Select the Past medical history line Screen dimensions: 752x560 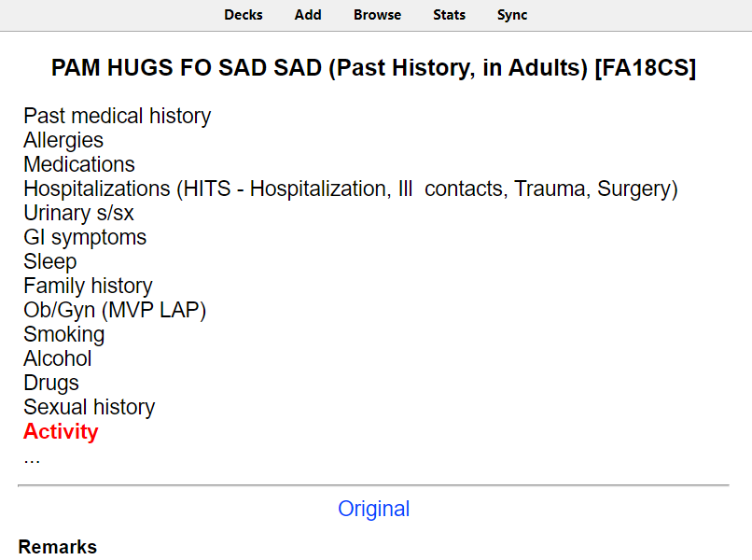[118, 116]
